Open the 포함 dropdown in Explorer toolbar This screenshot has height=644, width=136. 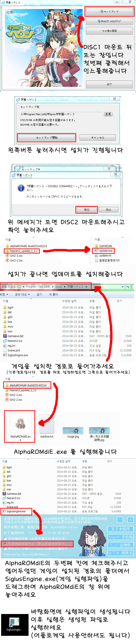4,294
